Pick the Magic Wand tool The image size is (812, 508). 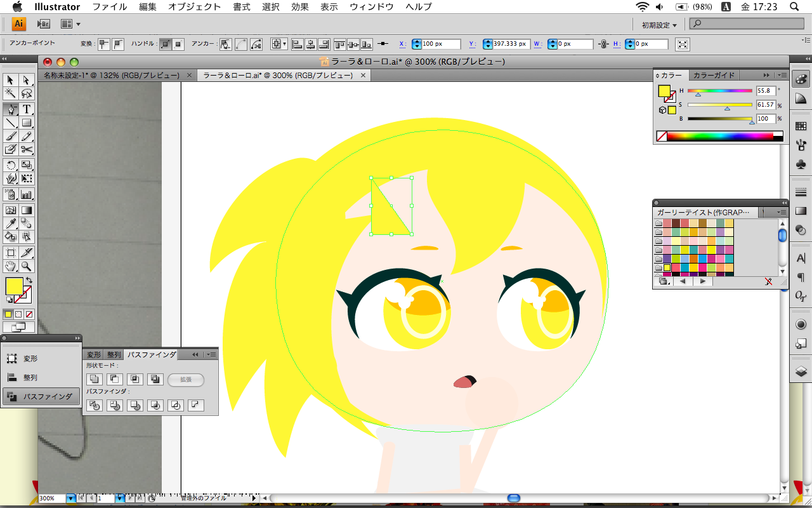[x=11, y=94]
